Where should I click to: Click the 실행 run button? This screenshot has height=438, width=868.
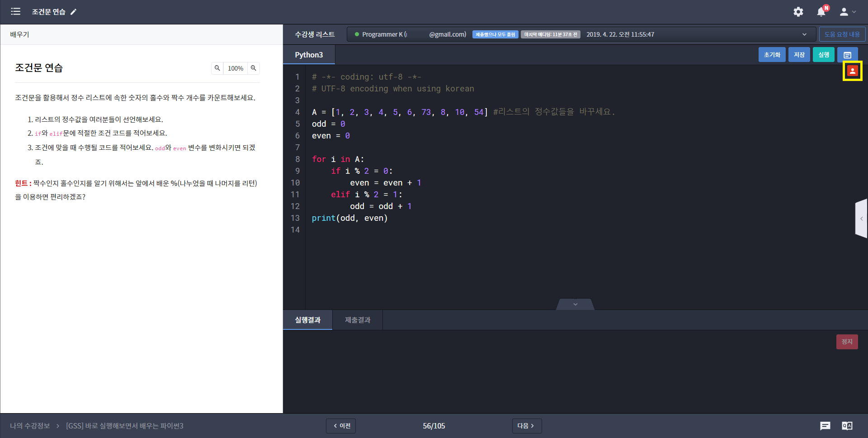click(823, 55)
